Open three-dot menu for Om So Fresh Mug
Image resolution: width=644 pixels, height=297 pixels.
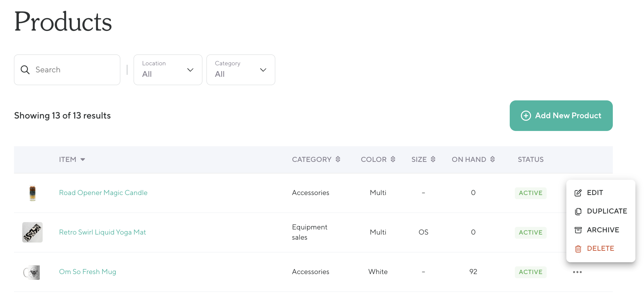tap(577, 272)
